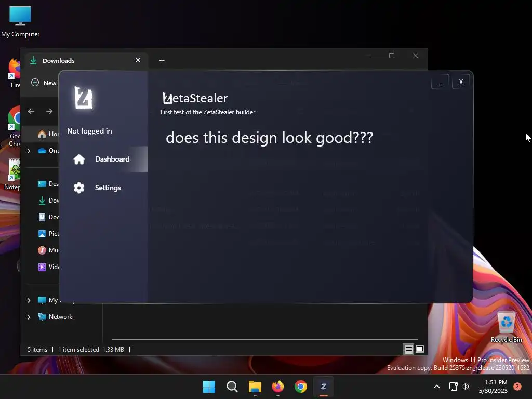Expand the OneDrive node in Explorer sidebar
This screenshot has width=532, height=399.
pyautogui.click(x=29, y=151)
